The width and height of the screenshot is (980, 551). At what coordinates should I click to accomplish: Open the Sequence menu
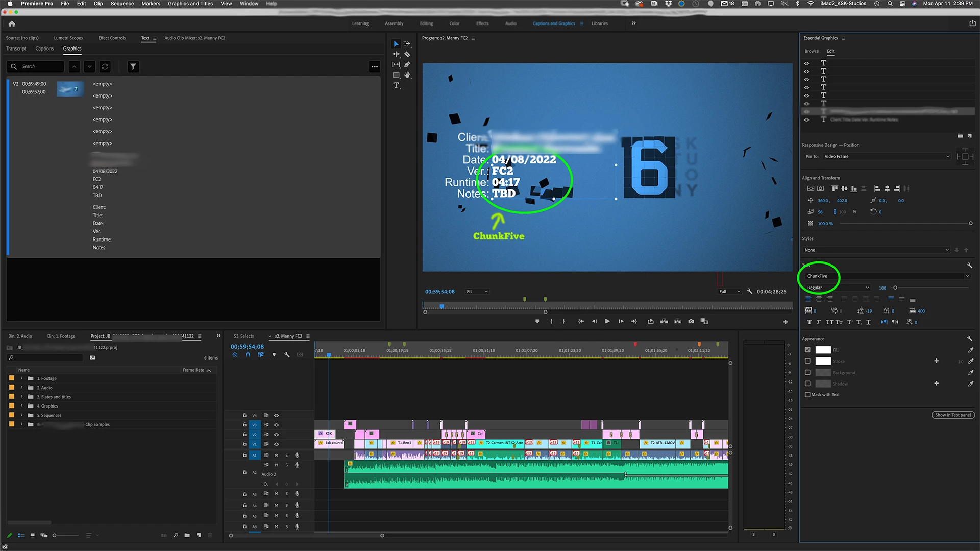click(x=122, y=4)
